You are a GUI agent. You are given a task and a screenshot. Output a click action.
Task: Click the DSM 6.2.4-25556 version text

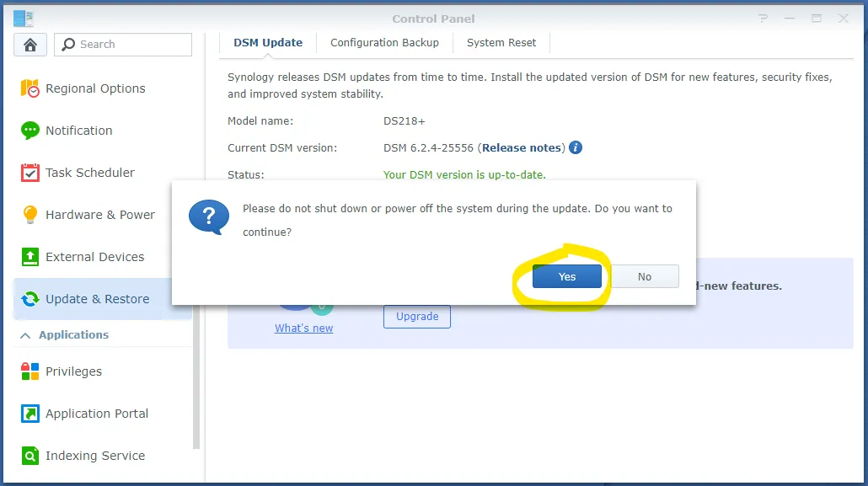428,147
